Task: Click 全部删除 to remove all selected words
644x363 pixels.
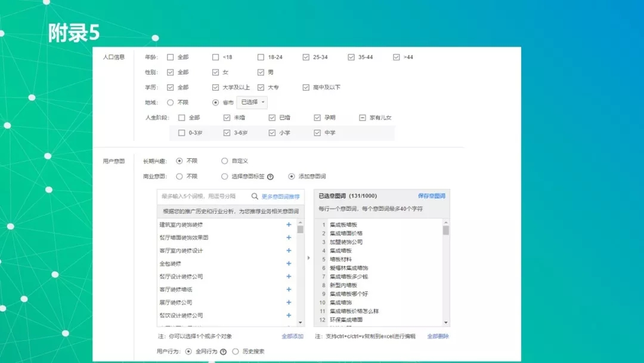Action: click(438, 337)
